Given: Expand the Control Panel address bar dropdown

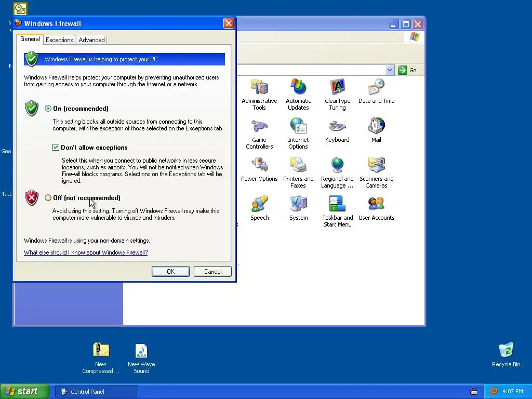Looking at the screenshot, I should coord(390,70).
